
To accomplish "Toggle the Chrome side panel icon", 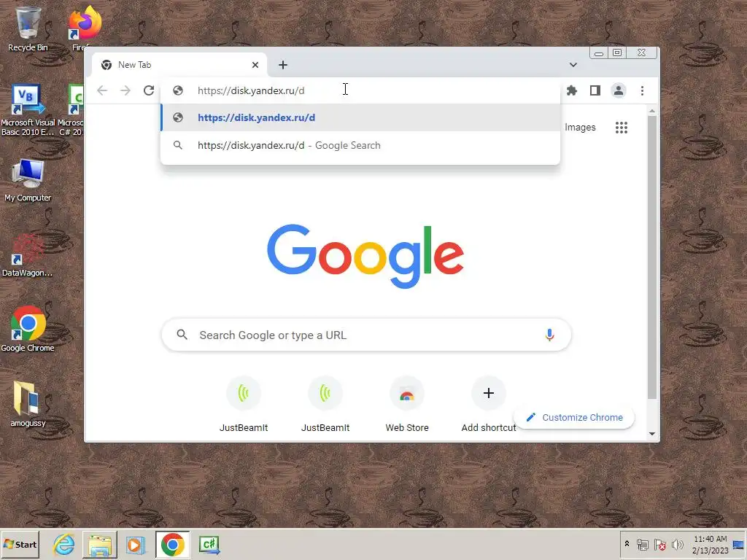I will click(x=595, y=90).
